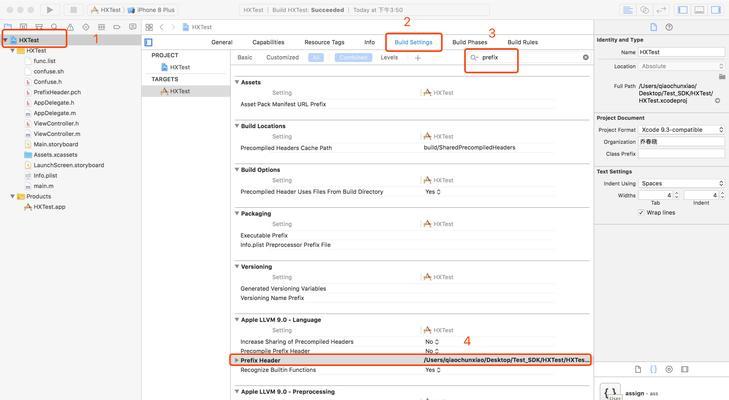Viewport: 729px width, 400px height.
Task: Toggle the project and targets list sidebar icon
Action: tap(148, 42)
